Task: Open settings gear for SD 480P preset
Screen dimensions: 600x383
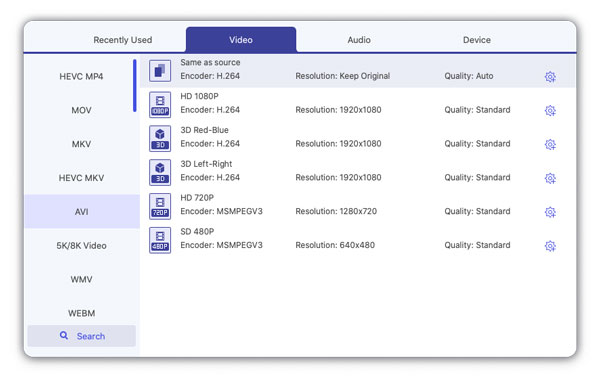Action: coord(550,246)
